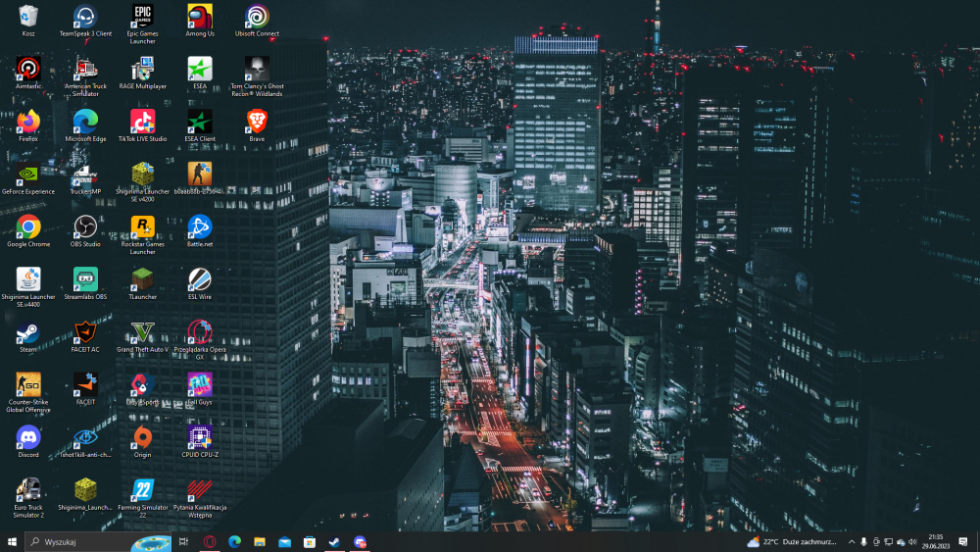
Task: Select the Ubisoft Connect shortcut
Action: click(257, 21)
